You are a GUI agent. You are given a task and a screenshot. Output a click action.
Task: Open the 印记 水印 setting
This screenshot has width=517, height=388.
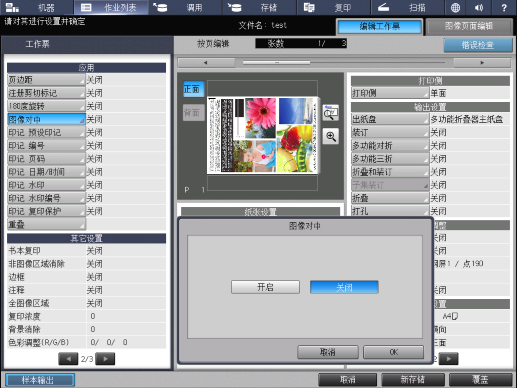[x=46, y=185]
